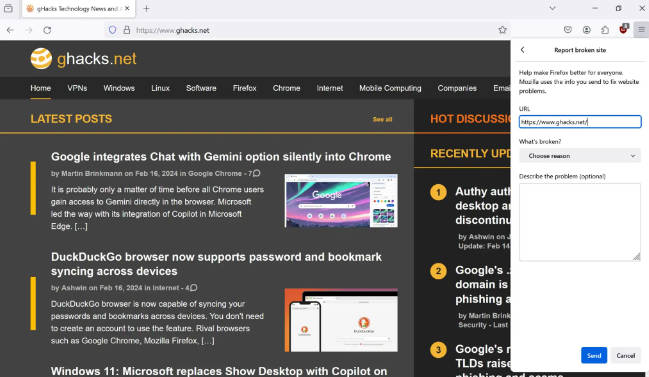Screen dimensions: 649x377
Task: Open VPNs navigation item
Action: click(x=77, y=88)
